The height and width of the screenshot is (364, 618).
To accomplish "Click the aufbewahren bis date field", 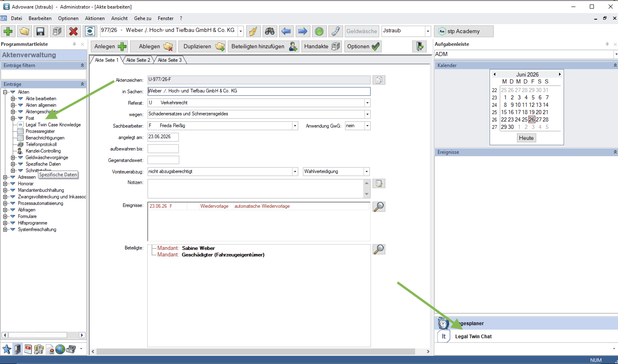I will (x=163, y=149).
